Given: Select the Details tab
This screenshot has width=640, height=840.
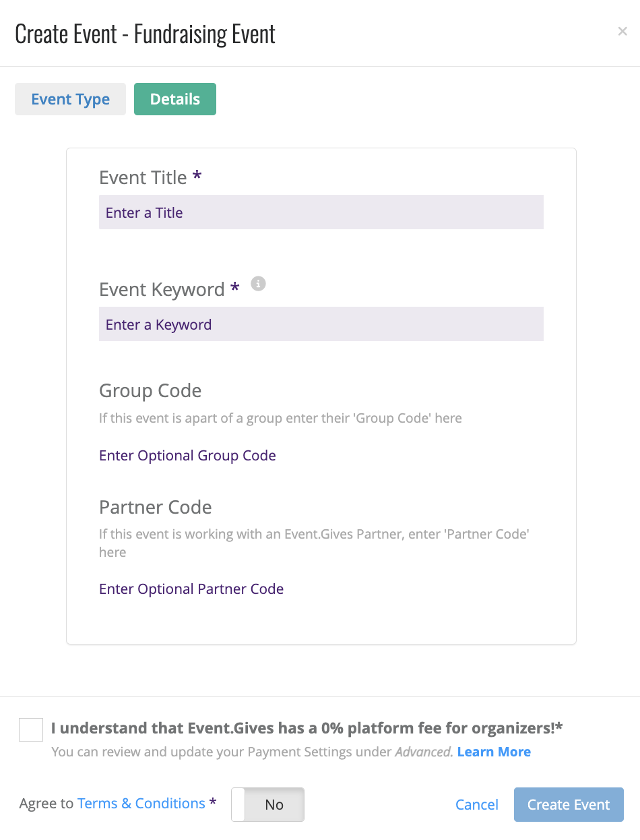Looking at the screenshot, I should tap(175, 99).
